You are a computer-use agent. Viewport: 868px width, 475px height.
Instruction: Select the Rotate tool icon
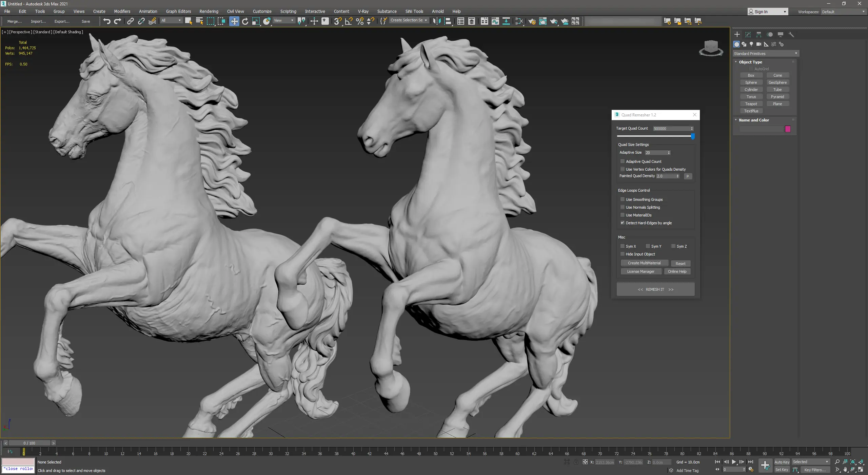tap(245, 21)
